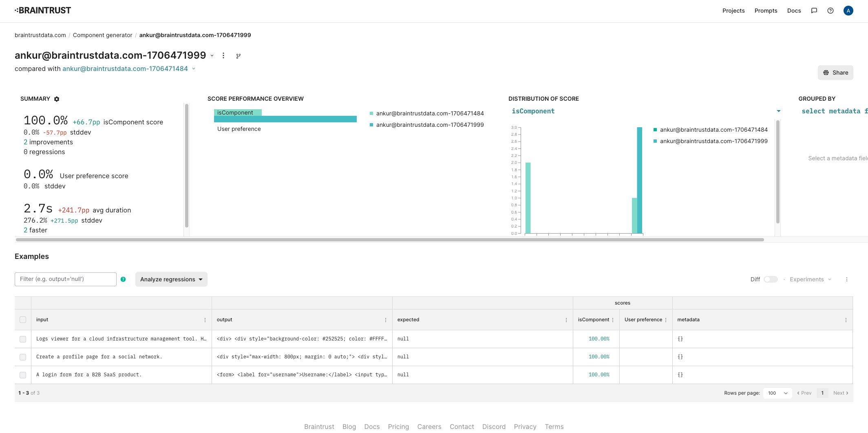This screenshot has height=433, width=868.
Task: Open examples table options menu
Action: click(847, 279)
